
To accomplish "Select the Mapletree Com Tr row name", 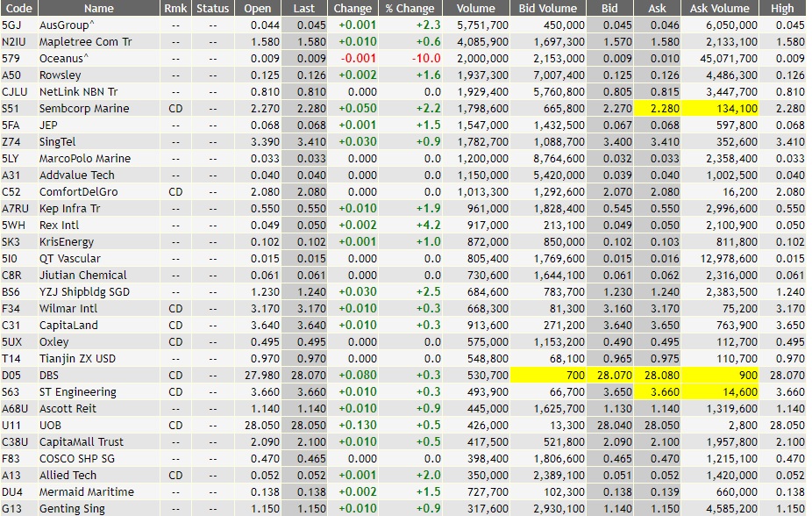I will tap(86, 42).
